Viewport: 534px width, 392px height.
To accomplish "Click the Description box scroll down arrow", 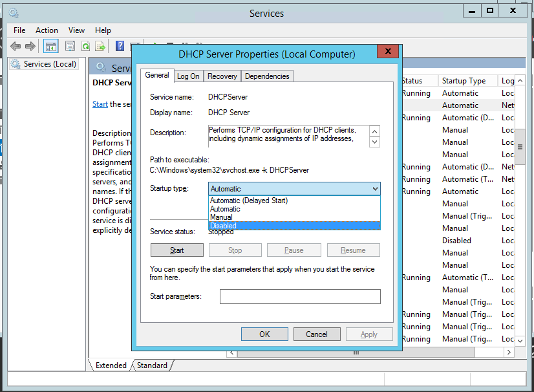I will click(374, 142).
